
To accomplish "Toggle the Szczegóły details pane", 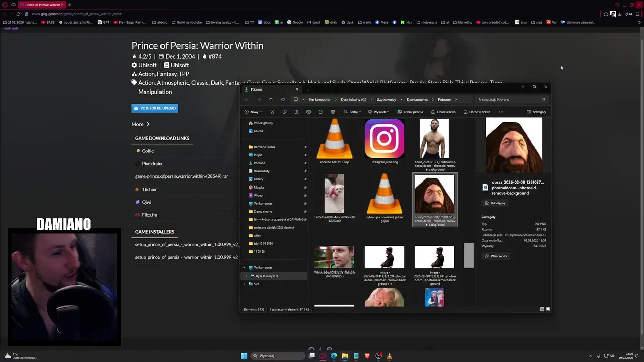I will coord(536,112).
